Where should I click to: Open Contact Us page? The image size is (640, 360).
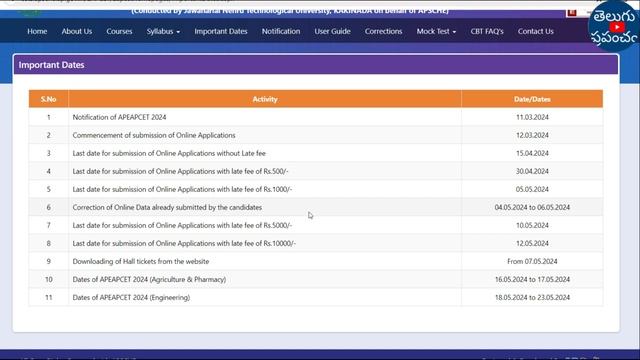[536, 31]
